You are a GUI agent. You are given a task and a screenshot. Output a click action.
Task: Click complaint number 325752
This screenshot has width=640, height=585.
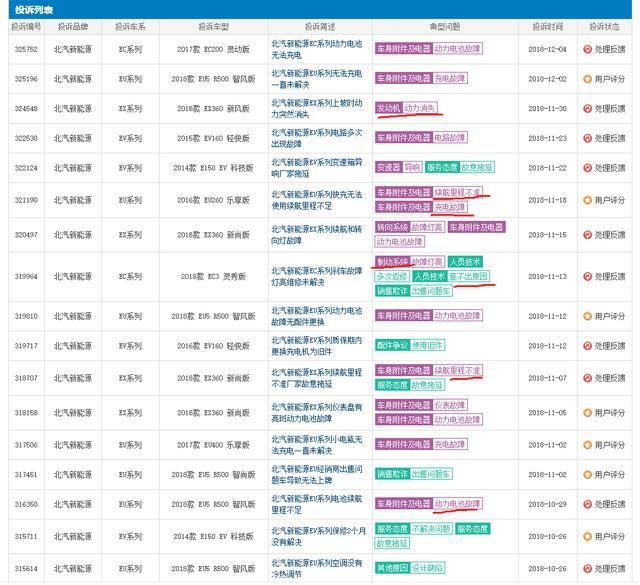pyautogui.click(x=26, y=49)
